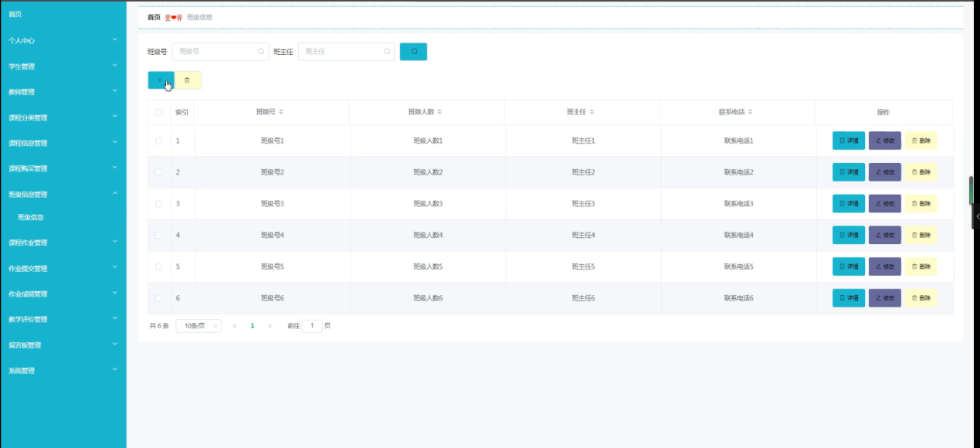The image size is (980, 448).
Task: Click 详情 button for row 班级号3
Action: click(849, 203)
